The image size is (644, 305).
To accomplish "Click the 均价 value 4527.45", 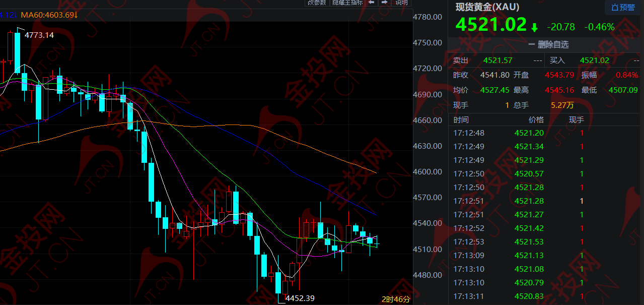I will [x=495, y=90].
